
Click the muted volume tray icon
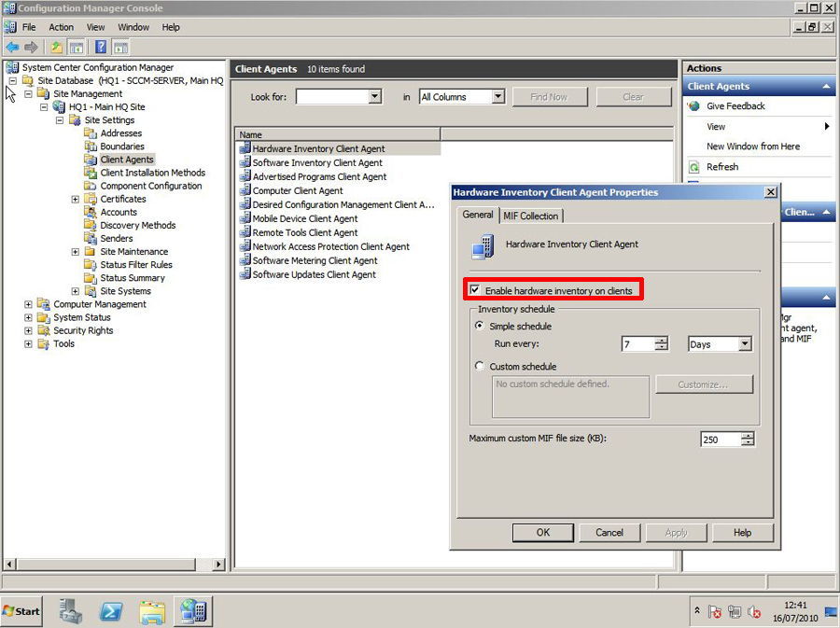pos(754,611)
